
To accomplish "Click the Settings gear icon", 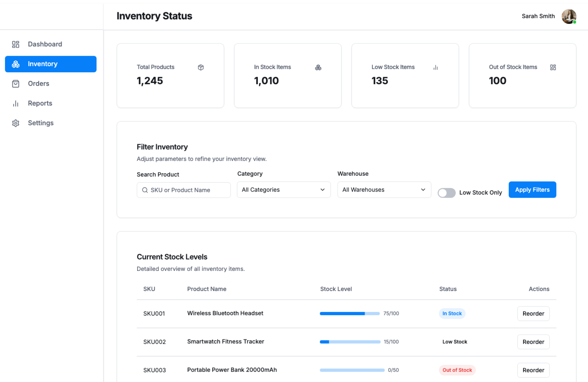I will click(x=16, y=123).
